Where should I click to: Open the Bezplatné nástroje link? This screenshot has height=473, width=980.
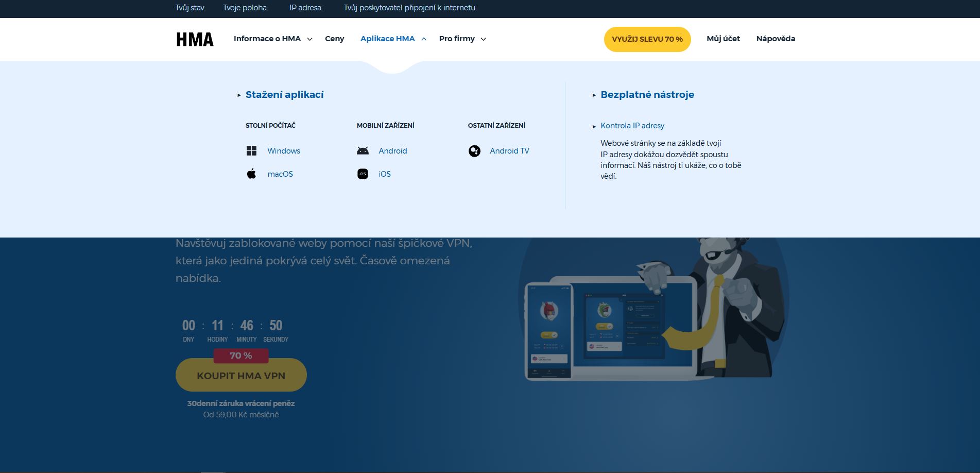click(647, 95)
